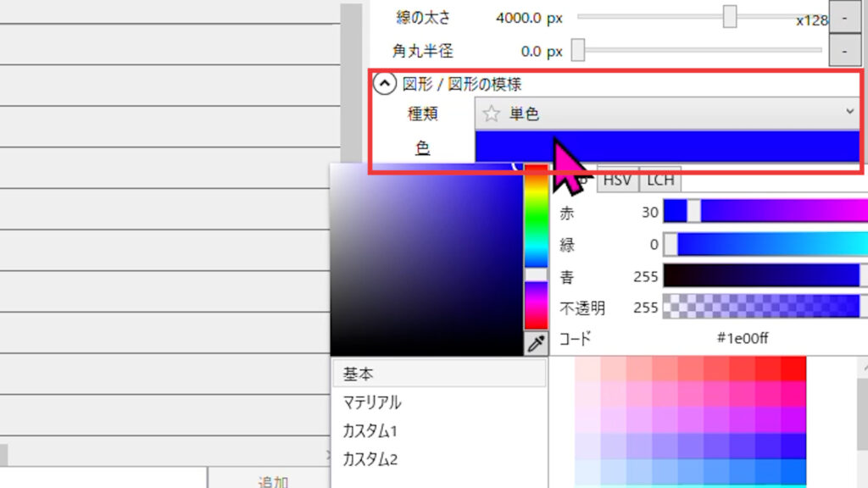Click the star icon beside 単色
Viewport: 868px width, 488px height.
coord(491,114)
